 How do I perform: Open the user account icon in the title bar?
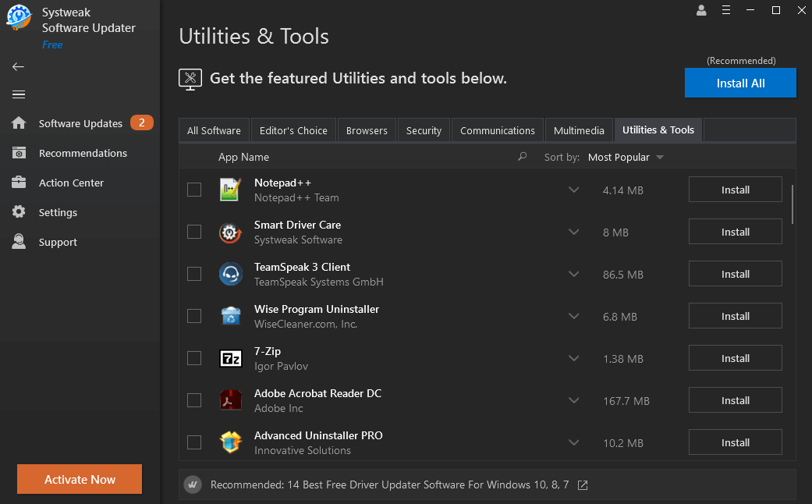pyautogui.click(x=701, y=10)
